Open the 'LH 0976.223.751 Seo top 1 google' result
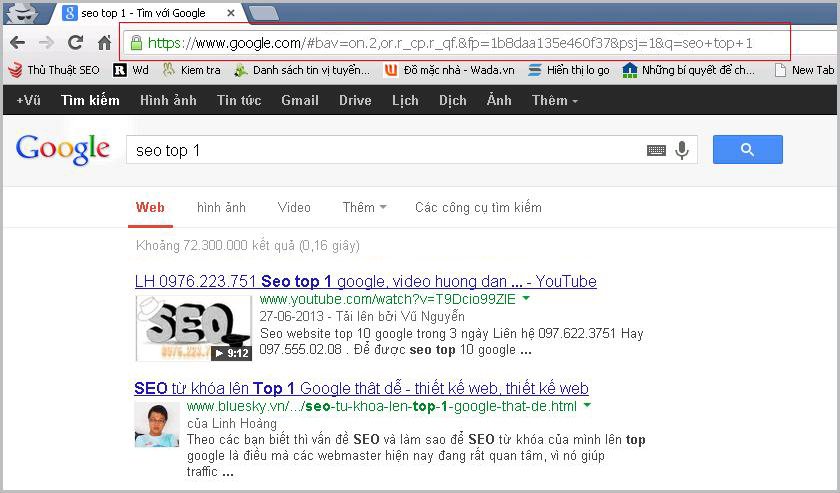Image resolution: width=840 pixels, height=493 pixels. pos(365,281)
